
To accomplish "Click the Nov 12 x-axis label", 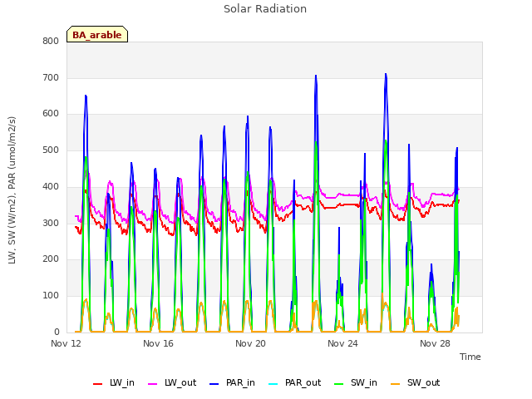I will 66,343.
